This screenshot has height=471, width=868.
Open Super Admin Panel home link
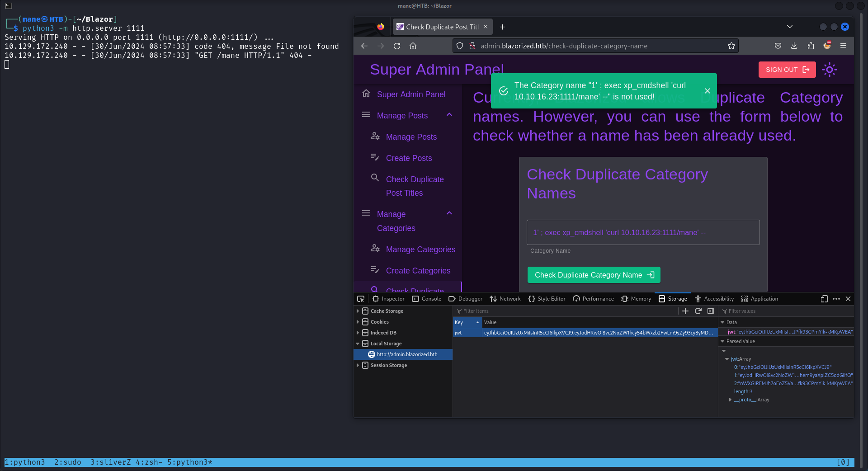411,94
